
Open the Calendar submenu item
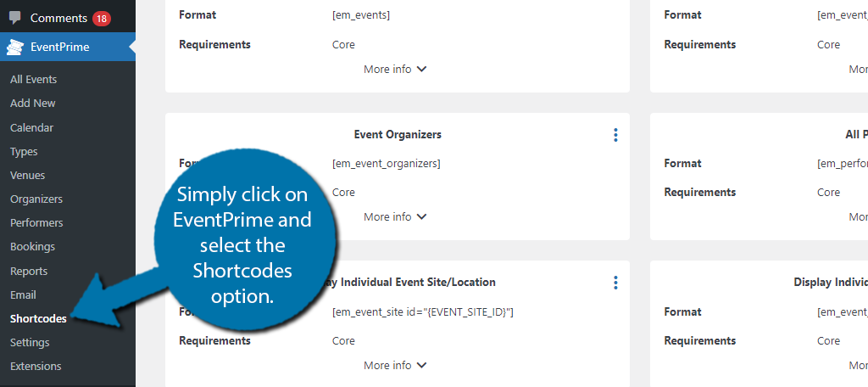31,127
